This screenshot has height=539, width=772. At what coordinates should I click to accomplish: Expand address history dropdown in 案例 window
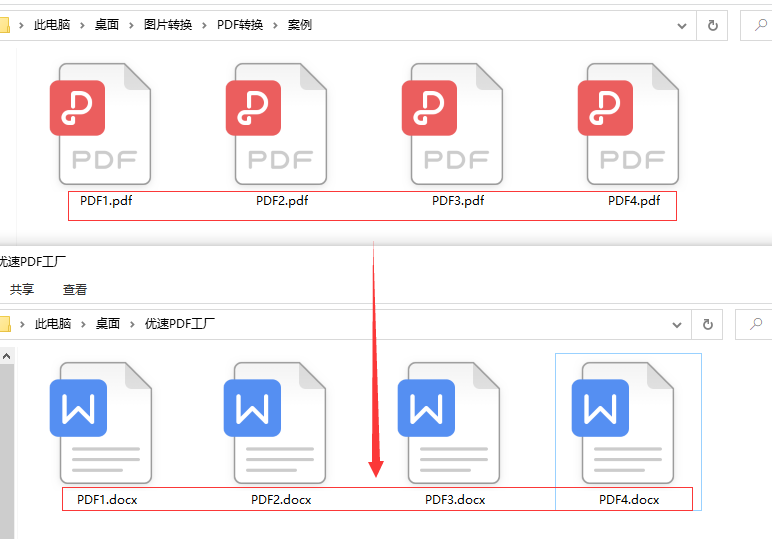tap(681, 26)
